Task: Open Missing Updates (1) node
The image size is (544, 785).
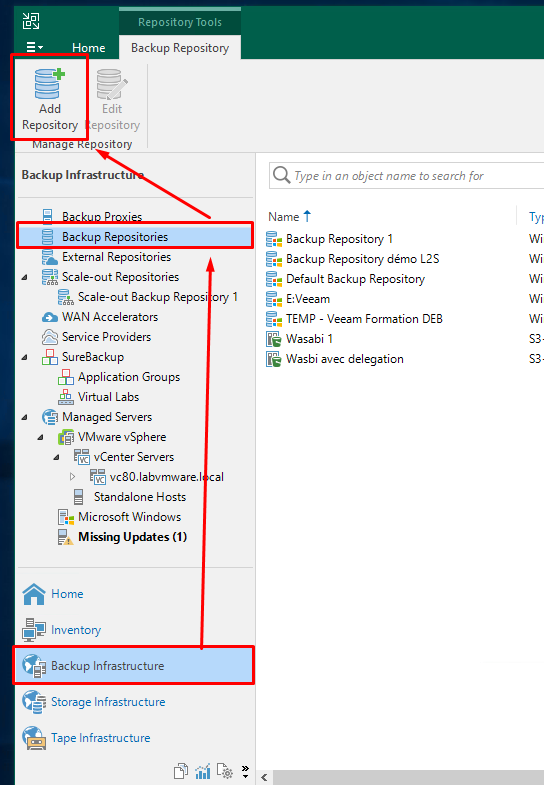Action: pos(132,537)
